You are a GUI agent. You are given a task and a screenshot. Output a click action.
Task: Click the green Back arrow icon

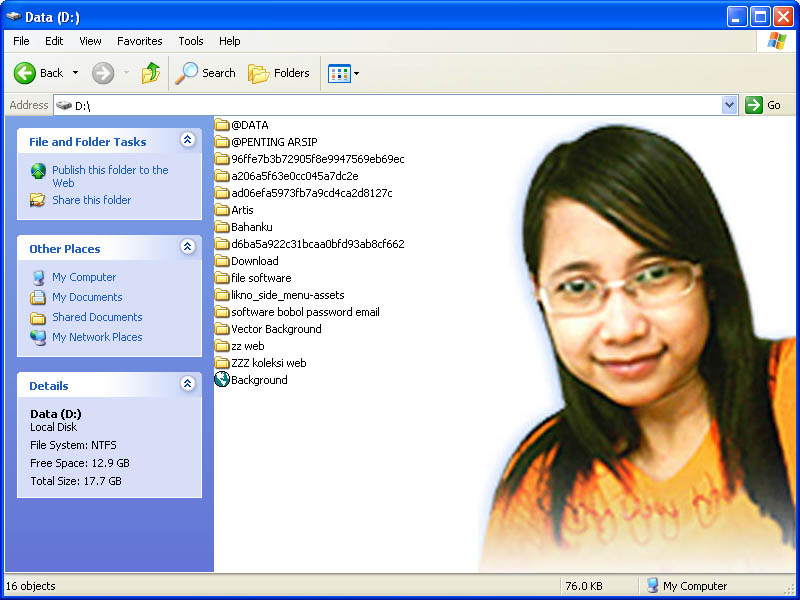pyautogui.click(x=24, y=73)
